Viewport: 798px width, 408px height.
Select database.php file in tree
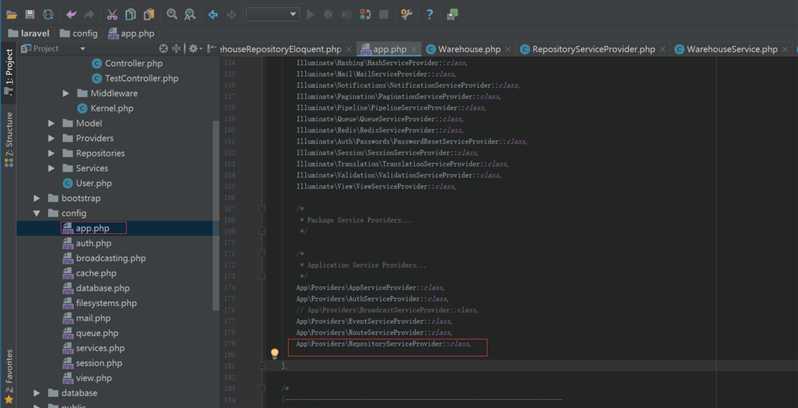(x=96, y=288)
